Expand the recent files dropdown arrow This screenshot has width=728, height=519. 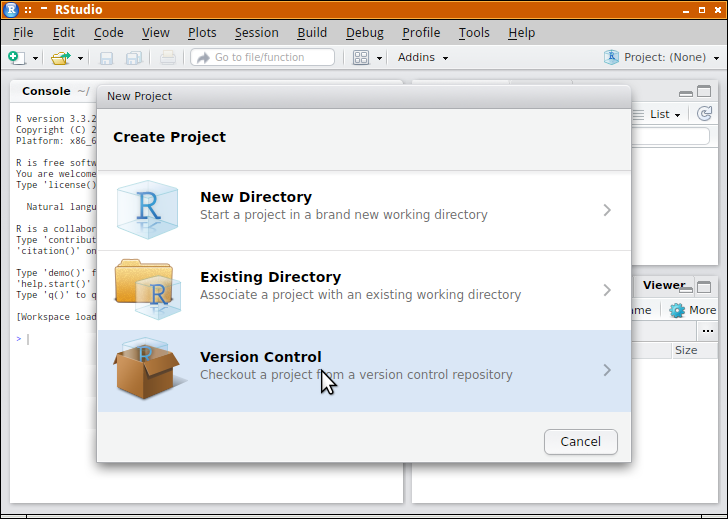click(80, 58)
